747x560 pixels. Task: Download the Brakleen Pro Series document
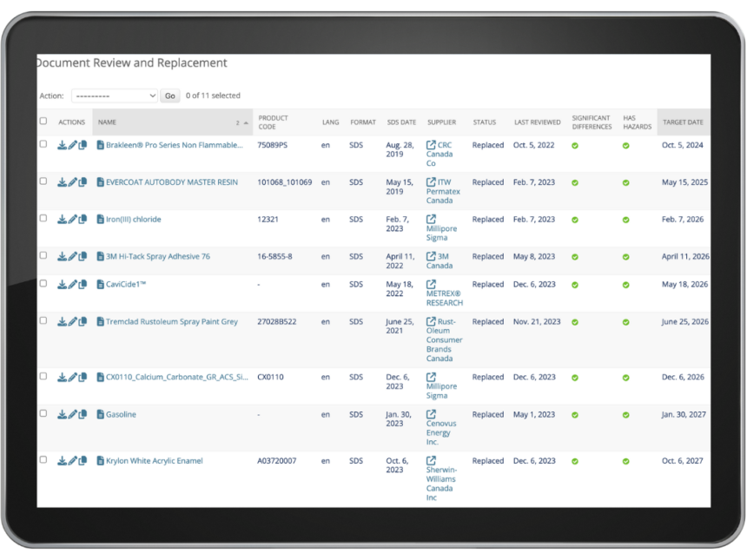pos(62,145)
